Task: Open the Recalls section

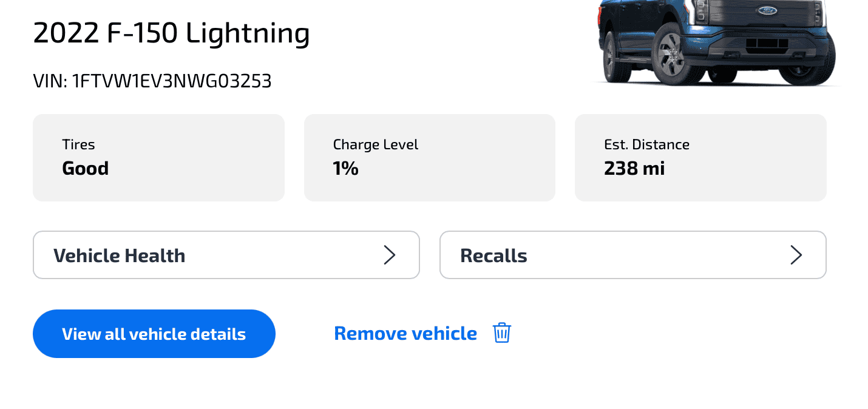Action: click(x=632, y=255)
